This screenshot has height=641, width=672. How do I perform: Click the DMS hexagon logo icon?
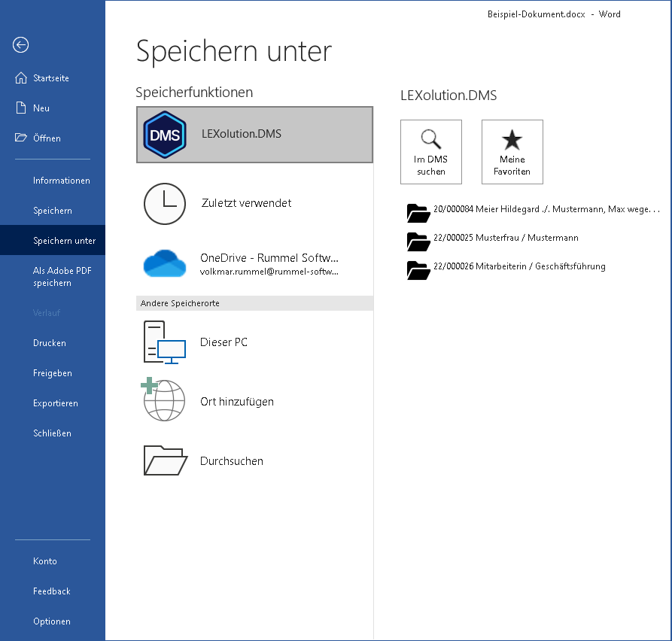coord(165,135)
